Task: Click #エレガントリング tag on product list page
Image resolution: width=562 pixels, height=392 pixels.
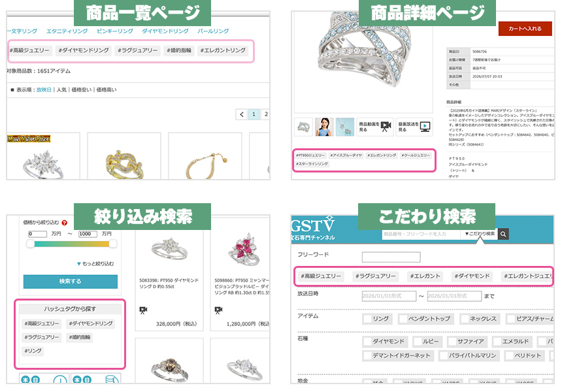Action: tap(223, 50)
